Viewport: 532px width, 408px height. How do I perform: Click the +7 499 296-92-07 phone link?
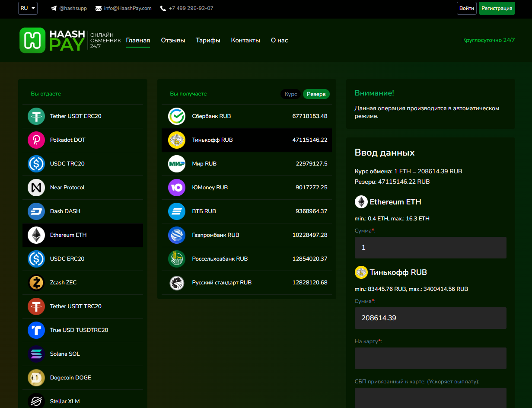(191, 8)
